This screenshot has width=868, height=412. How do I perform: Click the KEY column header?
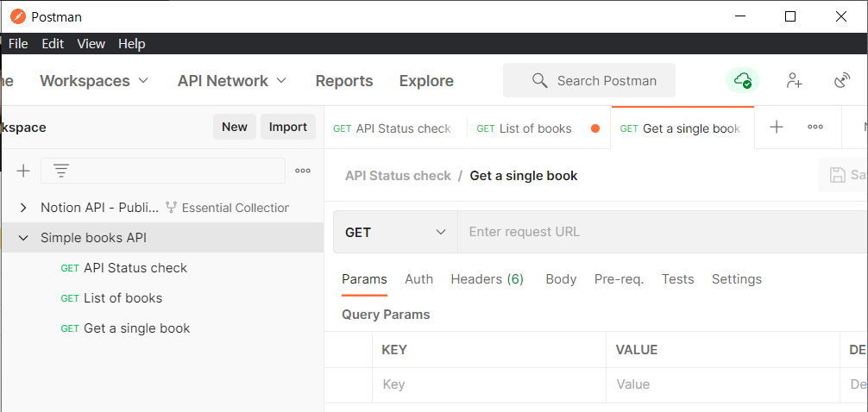(394, 349)
